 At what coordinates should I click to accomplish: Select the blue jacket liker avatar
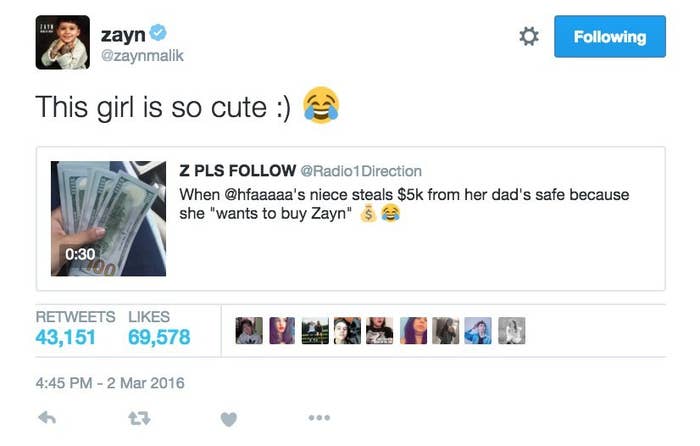[478, 330]
